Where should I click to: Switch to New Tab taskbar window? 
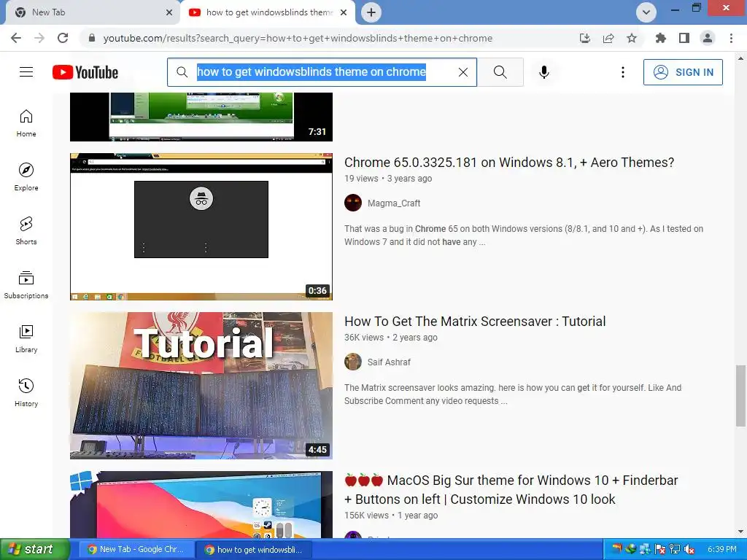coord(136,549)
